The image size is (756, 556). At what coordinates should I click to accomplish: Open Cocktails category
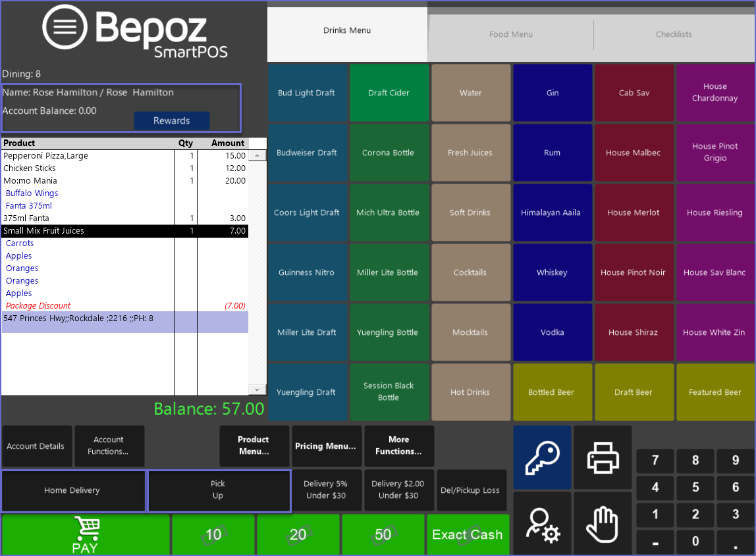pyautogui.click(x=471, y=272)
